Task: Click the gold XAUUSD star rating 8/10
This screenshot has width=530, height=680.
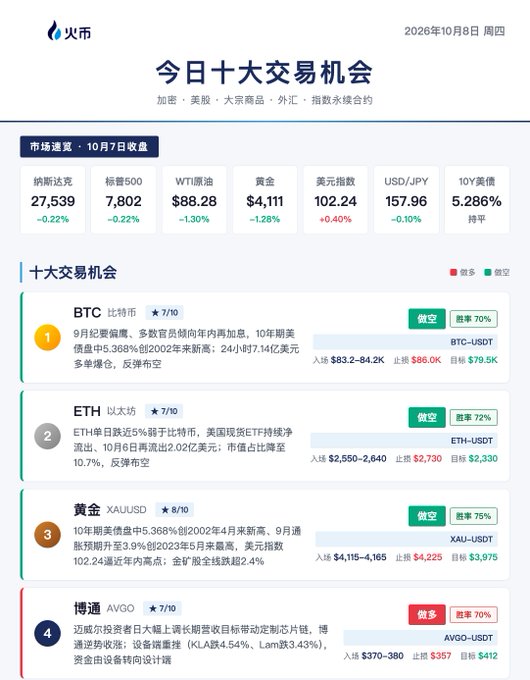Action: click(x=175, y=510)
